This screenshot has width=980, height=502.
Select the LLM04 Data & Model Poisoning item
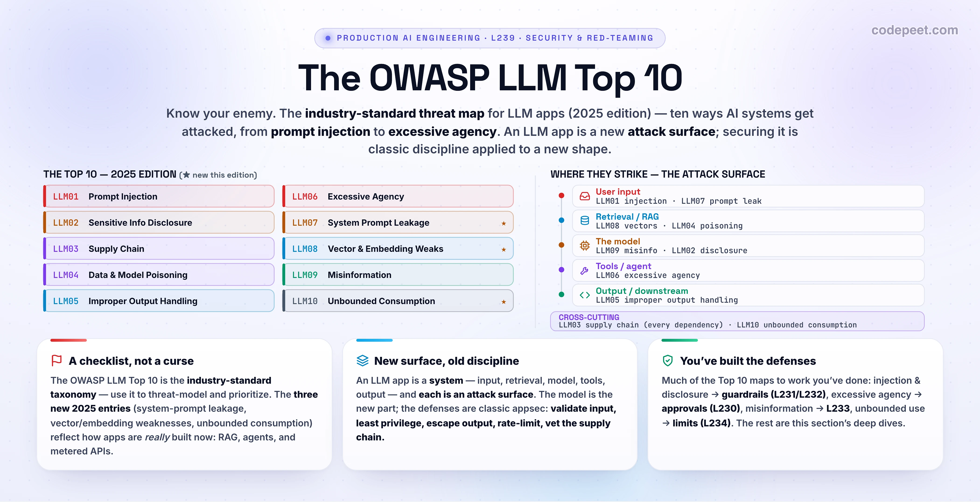point(159,275)
